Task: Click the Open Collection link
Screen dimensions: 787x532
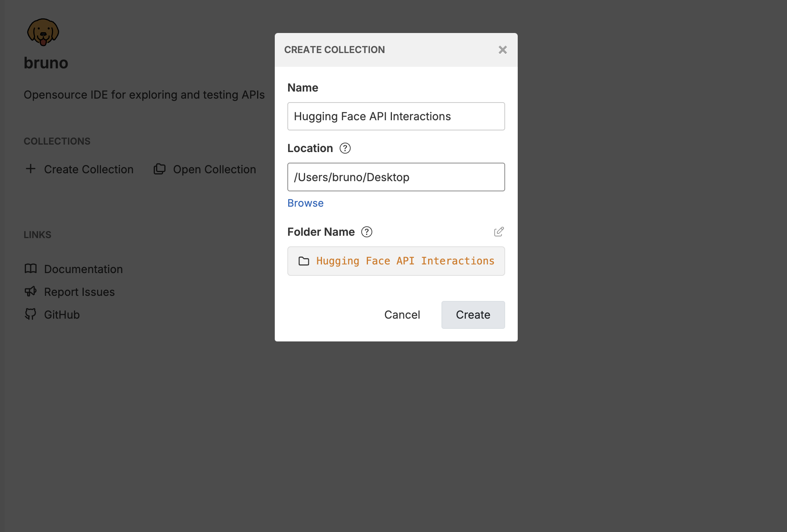Action: (x=214, y=169)
